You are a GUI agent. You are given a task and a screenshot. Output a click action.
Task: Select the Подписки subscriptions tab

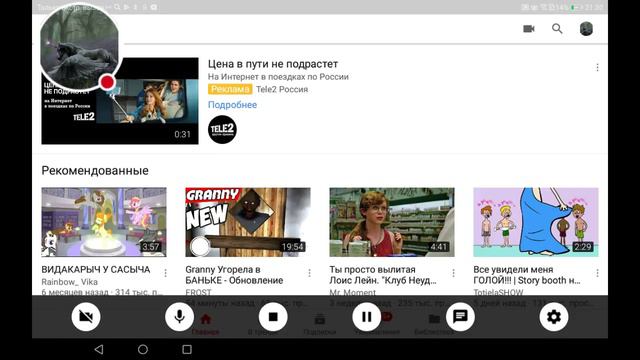pos(320,324)
